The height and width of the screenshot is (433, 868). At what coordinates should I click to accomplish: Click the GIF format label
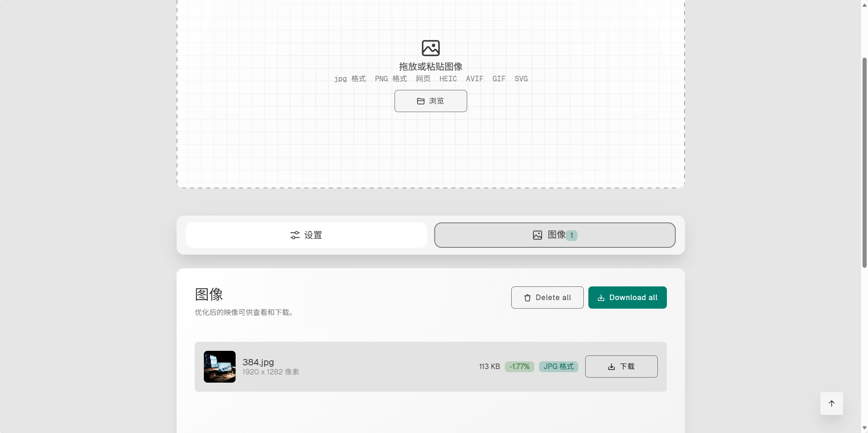499,79
